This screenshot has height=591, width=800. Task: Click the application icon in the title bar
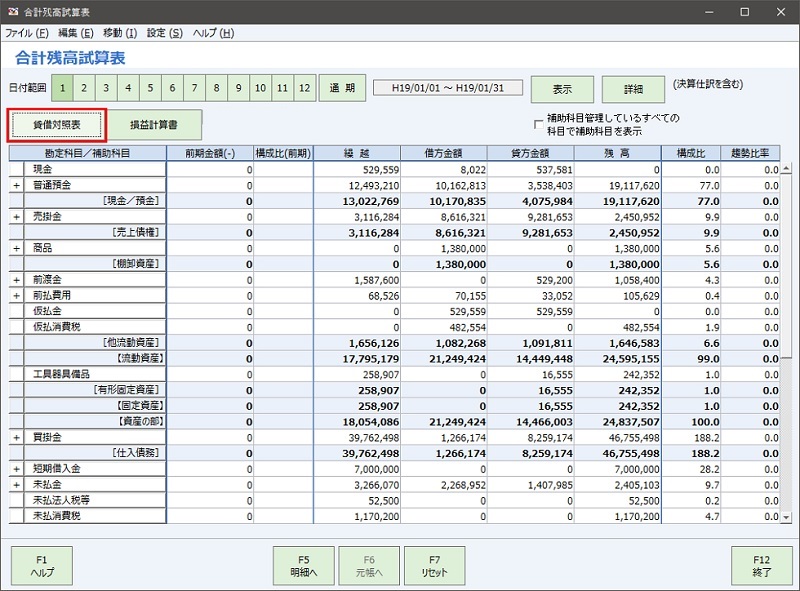[13, 11]
